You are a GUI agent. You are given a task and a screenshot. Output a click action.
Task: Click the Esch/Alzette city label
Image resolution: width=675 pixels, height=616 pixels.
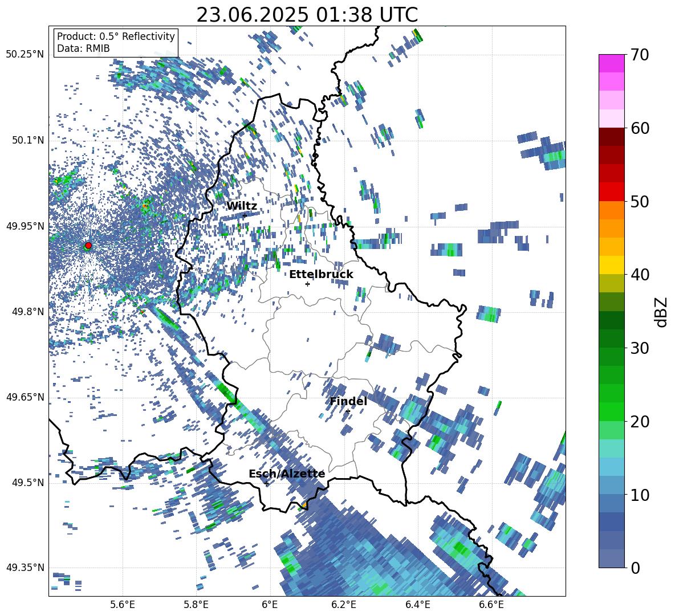[x=287, y=474]
